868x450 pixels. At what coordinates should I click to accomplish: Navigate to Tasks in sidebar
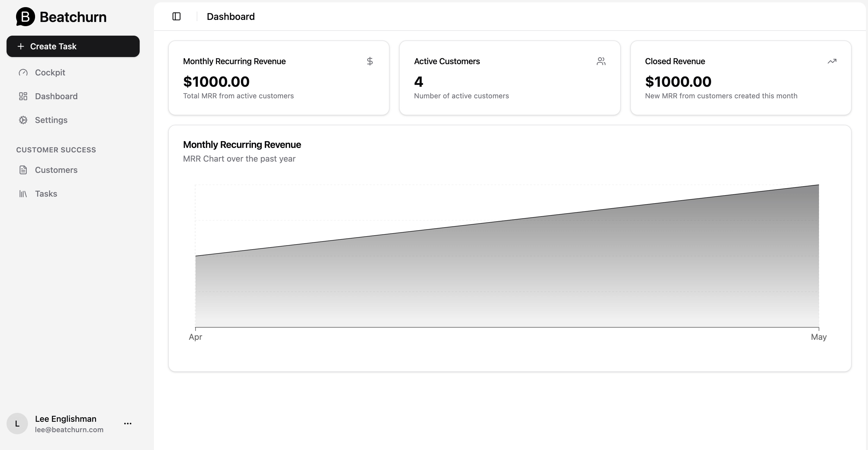tap(46, 194)
